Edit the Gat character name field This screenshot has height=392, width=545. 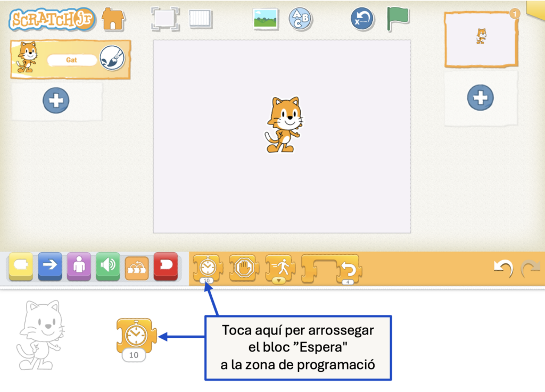click(72, 60)
